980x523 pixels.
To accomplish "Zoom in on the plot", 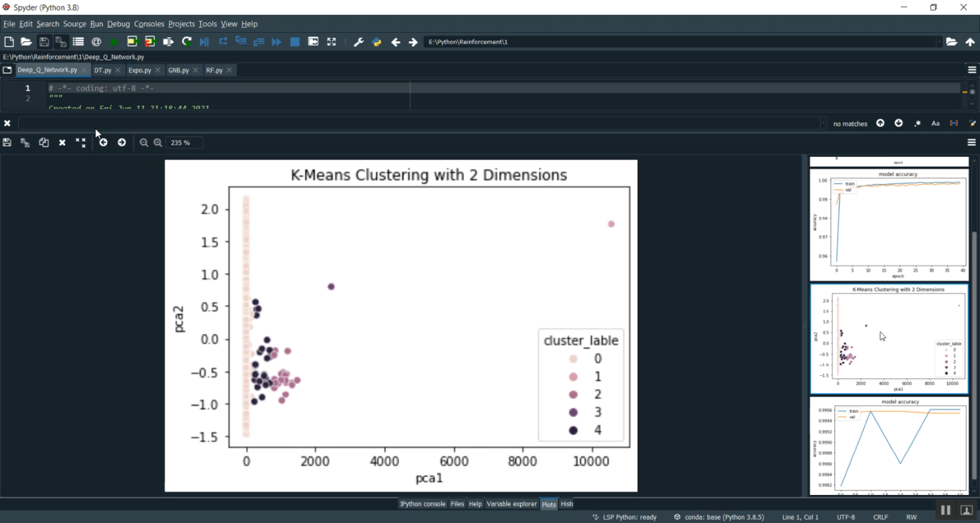I will pyautogui.click(x=157, y=143).
